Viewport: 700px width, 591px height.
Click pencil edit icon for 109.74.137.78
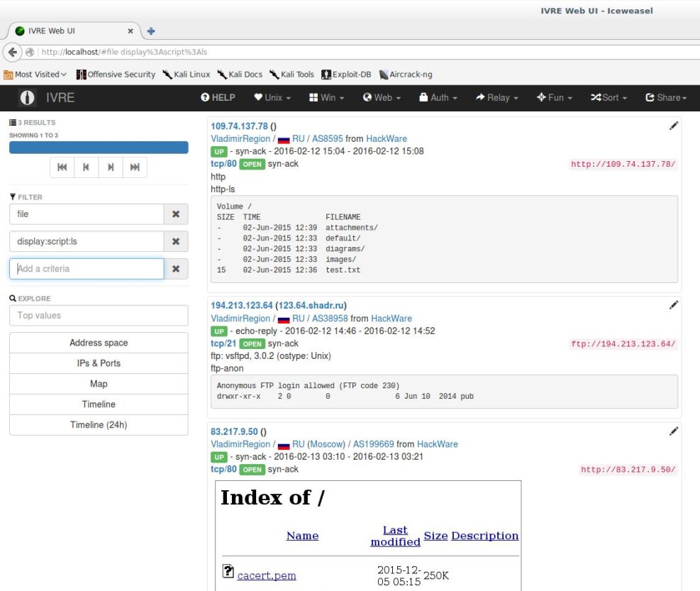coord(673,126)
